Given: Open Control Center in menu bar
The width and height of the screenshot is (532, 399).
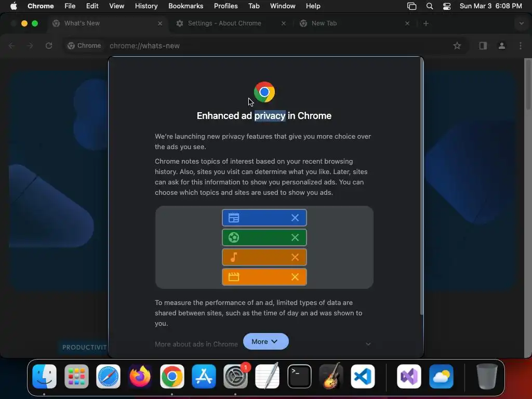Looking at the screenshot, I should click(447, 6).
